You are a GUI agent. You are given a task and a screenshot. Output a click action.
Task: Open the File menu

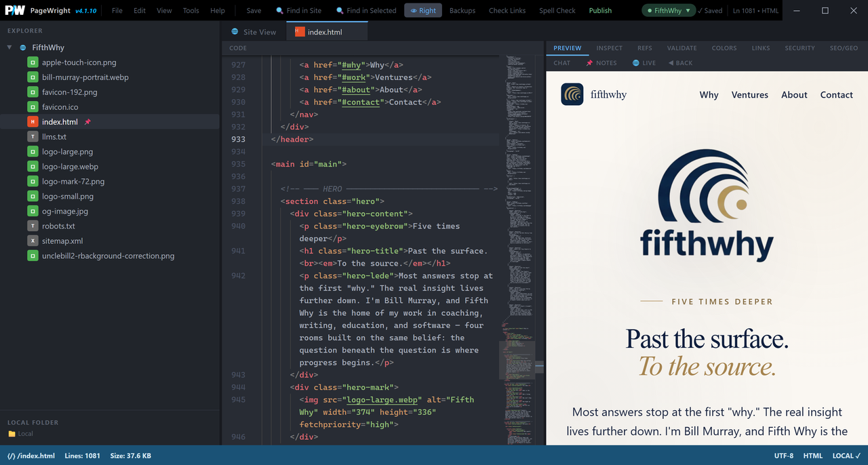[117, 11]
